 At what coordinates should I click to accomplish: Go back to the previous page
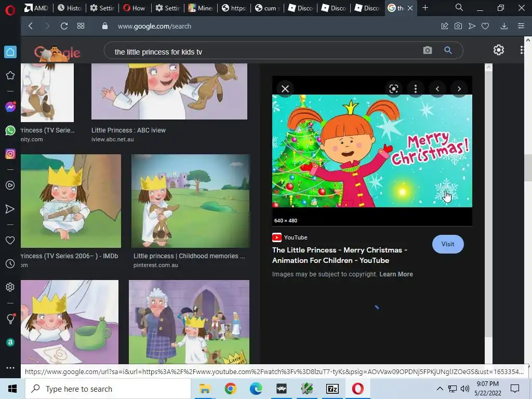click(31, 26)
